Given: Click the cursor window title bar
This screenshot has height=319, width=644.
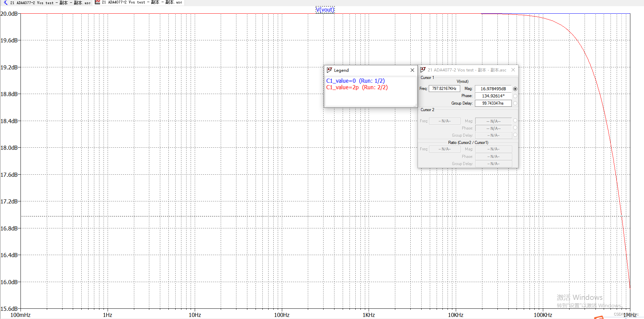Looking at the screenshot, I should pos(468,70).
